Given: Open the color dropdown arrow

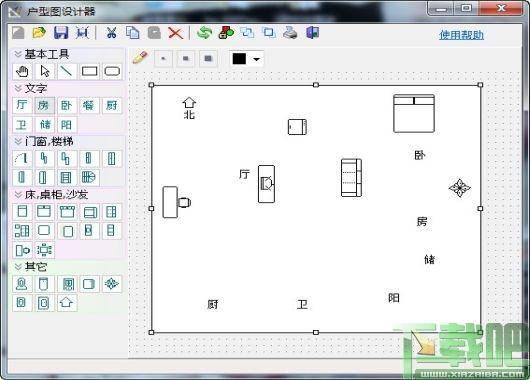Looking at the screenshot, I should click(257, 59).
